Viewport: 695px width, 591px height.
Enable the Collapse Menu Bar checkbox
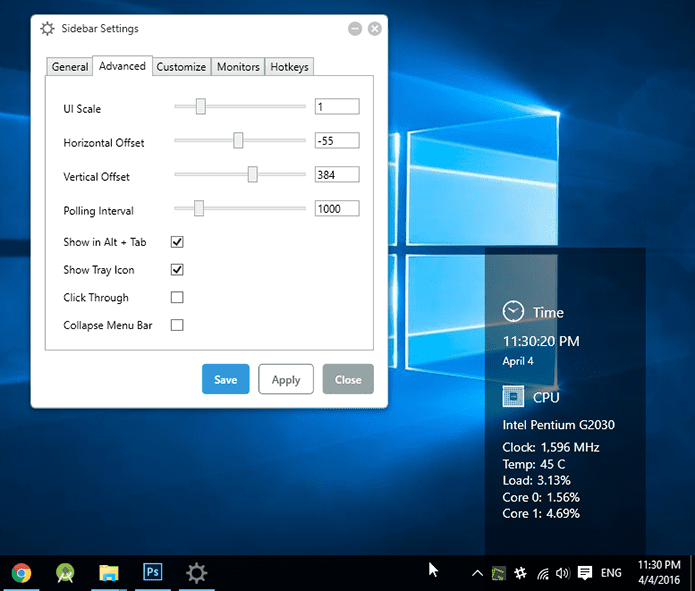pyautogui.click(x=177, y=325)
